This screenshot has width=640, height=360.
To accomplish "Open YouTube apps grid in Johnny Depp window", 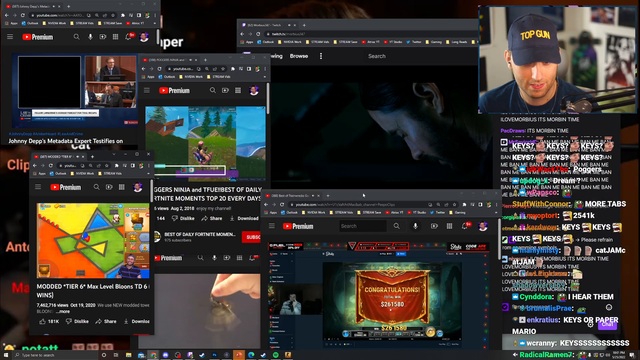I will [116, 37].
